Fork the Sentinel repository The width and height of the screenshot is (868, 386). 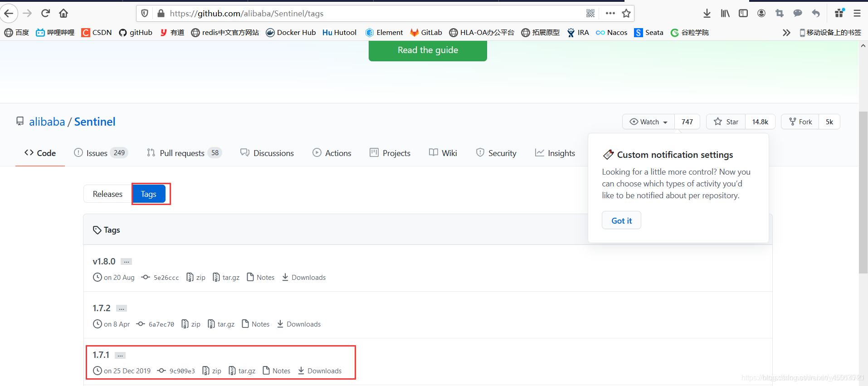800,122
